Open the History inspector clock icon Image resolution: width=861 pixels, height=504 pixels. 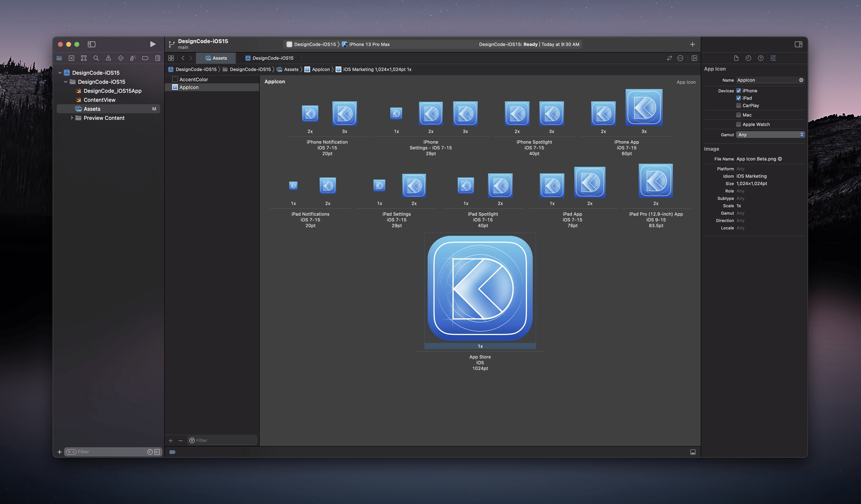748,58
